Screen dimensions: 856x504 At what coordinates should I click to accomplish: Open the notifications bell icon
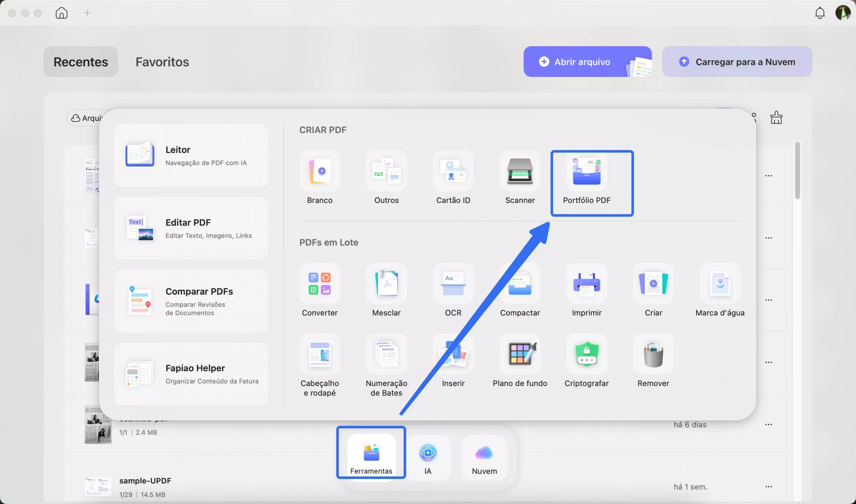pos(820,13)
